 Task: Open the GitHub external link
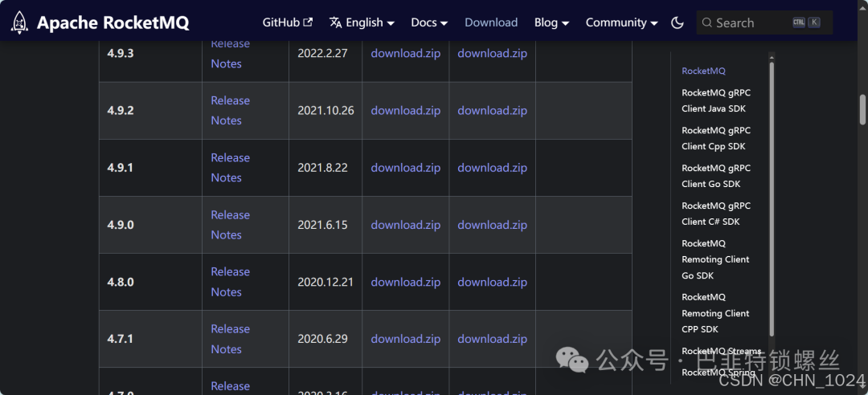click(x=287, y=22)
